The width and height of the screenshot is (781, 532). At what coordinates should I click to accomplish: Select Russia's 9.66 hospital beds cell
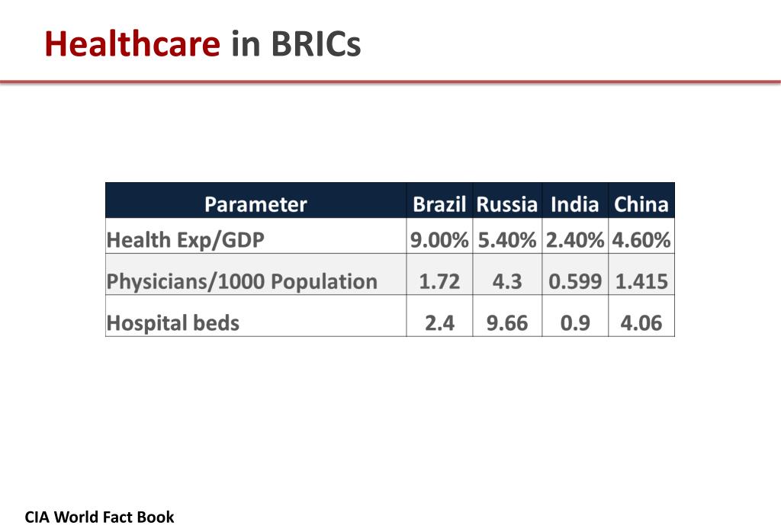507,316
